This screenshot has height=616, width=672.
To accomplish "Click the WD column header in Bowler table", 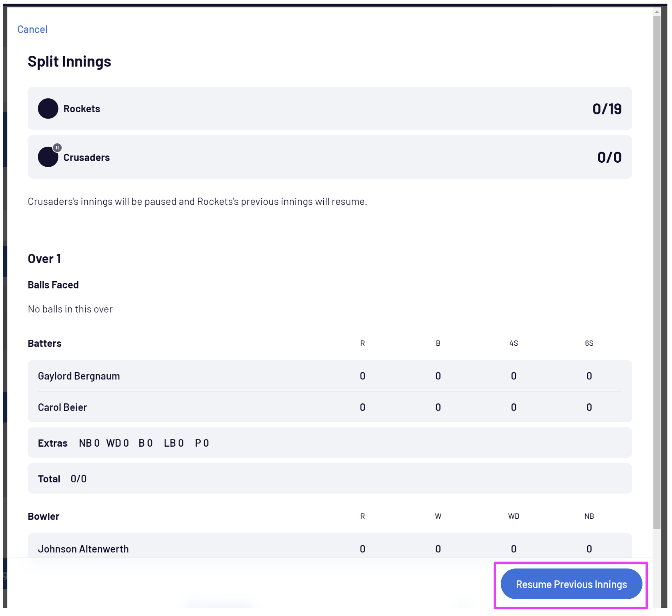I will point(513,516).
